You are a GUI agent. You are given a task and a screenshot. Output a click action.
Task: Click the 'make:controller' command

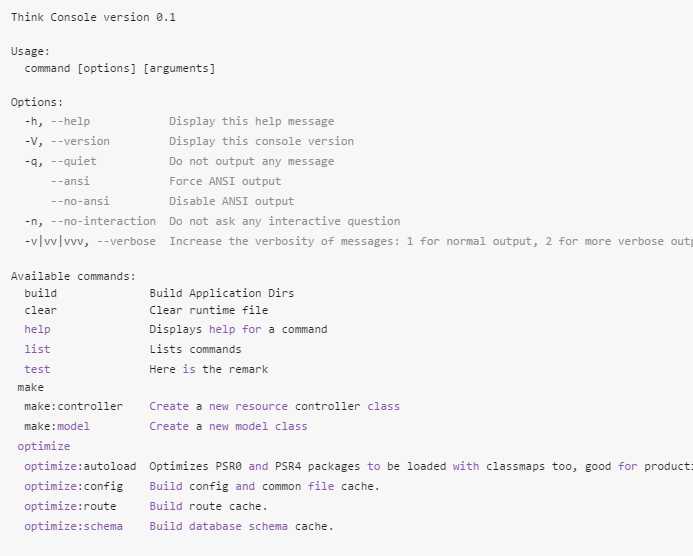tap(74, 407)
